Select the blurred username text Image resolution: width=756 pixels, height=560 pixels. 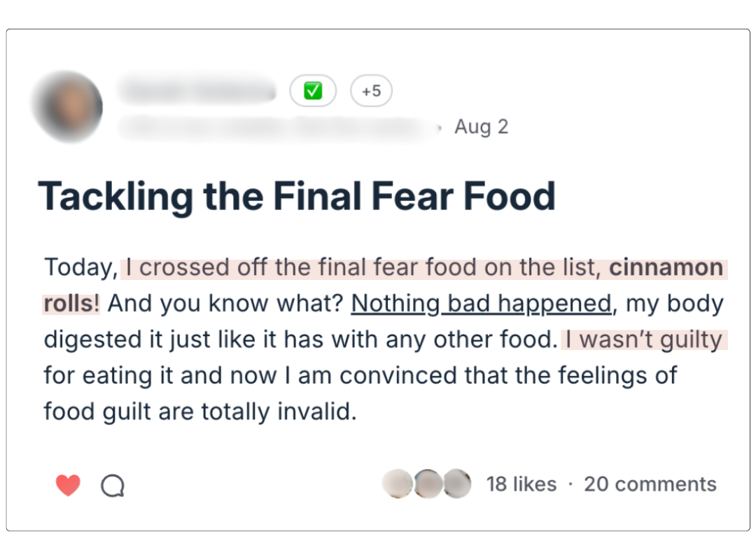198,90
